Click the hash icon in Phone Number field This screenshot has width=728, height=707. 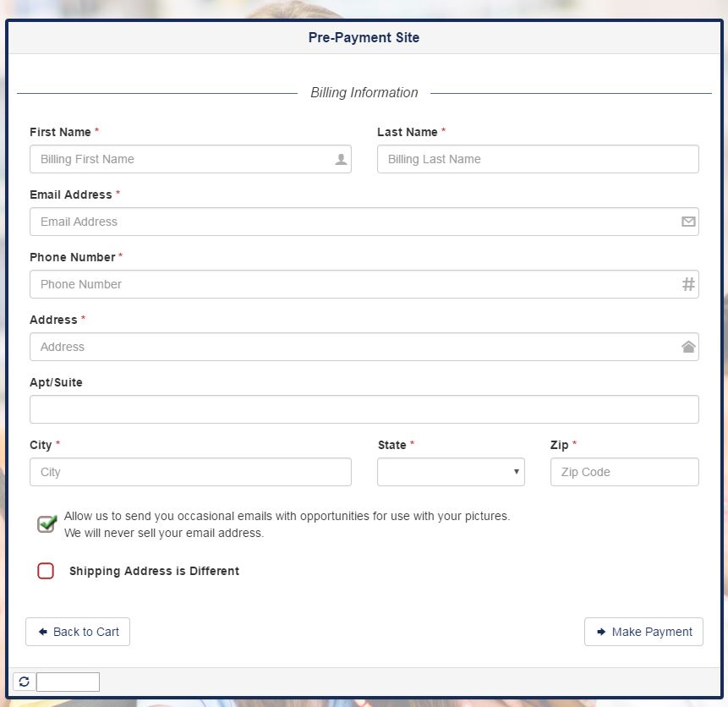[688, 284]
